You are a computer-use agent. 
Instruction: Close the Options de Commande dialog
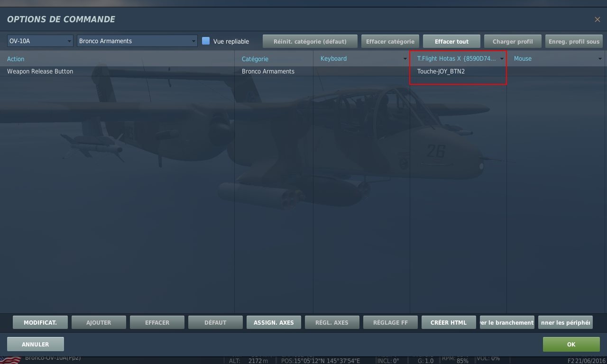[597, 19]
